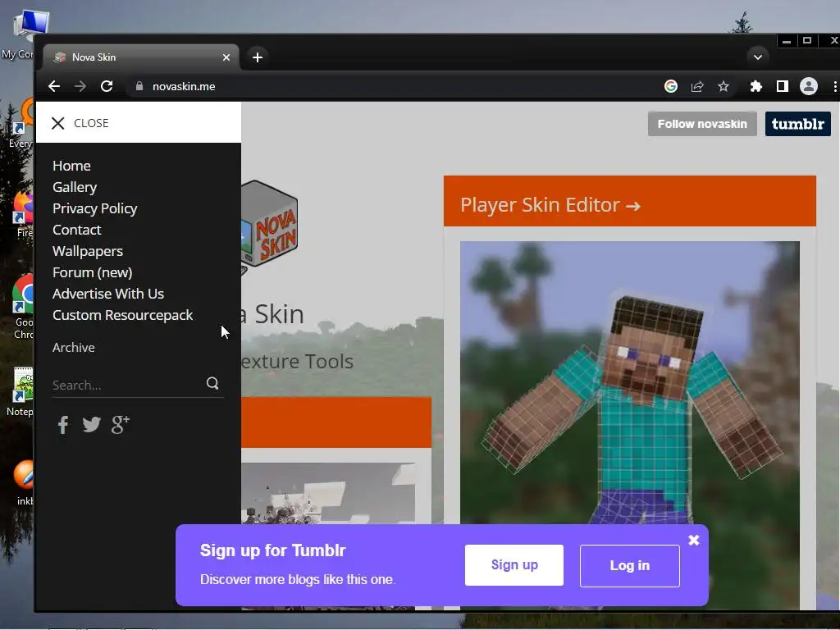Go back with browser back arrow
Viewport: 840px width, 630px height.
point(53,86)
